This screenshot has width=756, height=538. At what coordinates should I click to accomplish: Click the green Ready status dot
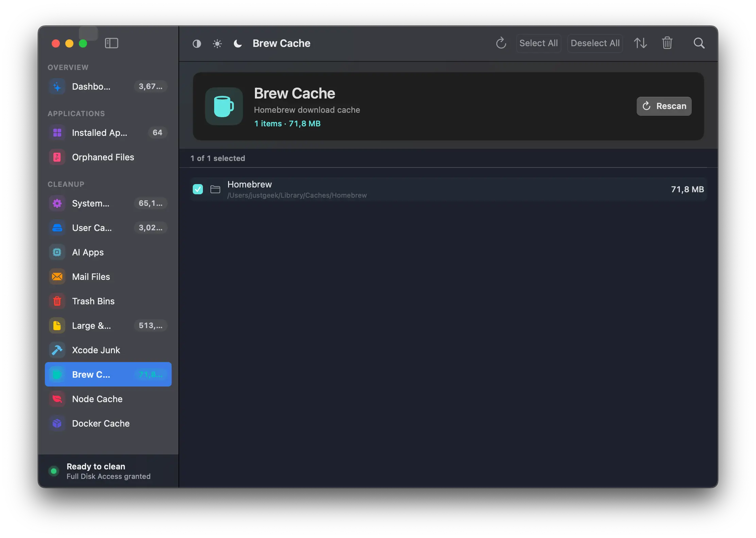pos(53,471)
